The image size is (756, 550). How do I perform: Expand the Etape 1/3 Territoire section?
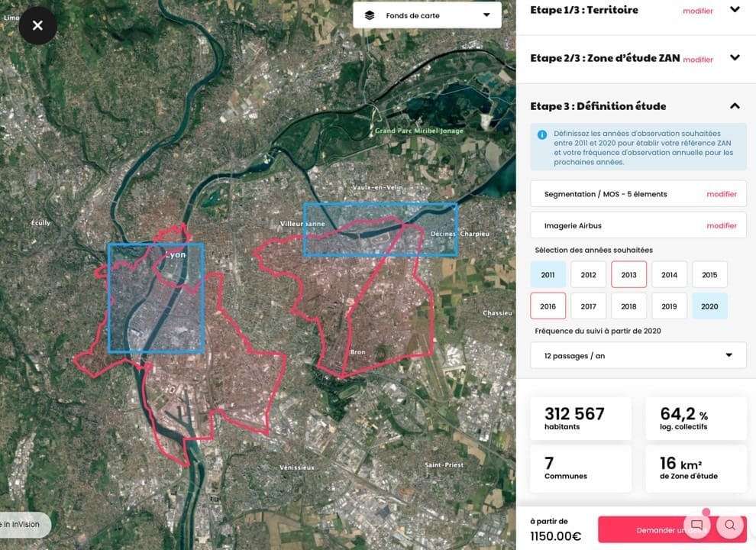pyautogui.click(x=735, y=10)
